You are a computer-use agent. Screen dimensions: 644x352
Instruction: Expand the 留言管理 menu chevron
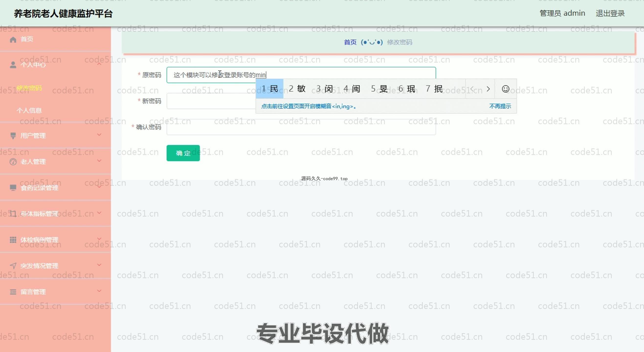[x=99, y=291]
